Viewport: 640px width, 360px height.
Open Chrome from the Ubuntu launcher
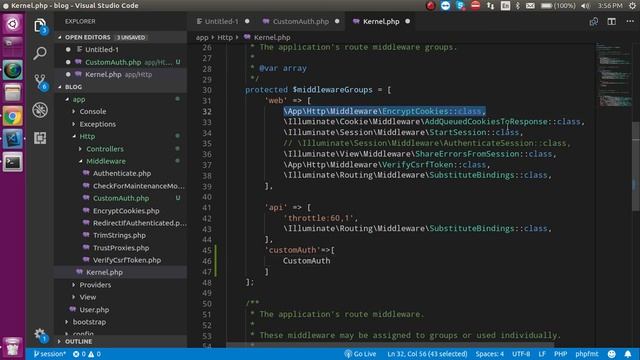coord(13,117)
